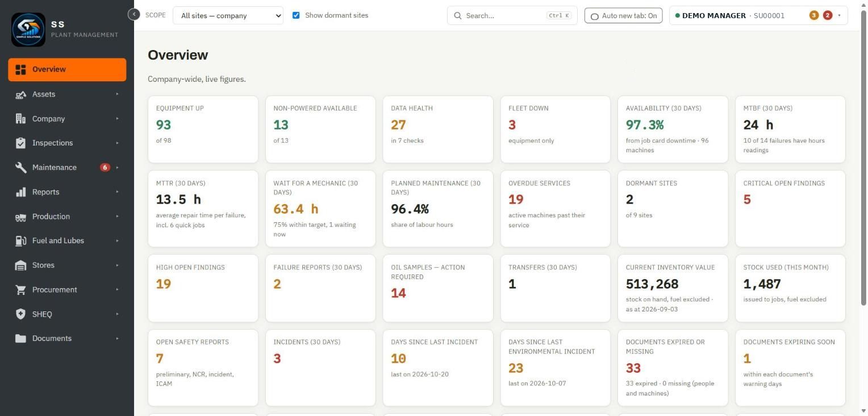Click the Overview dashboard icon
The width and height of the screenshot is (868, 416).
click(x=21, y=69)
